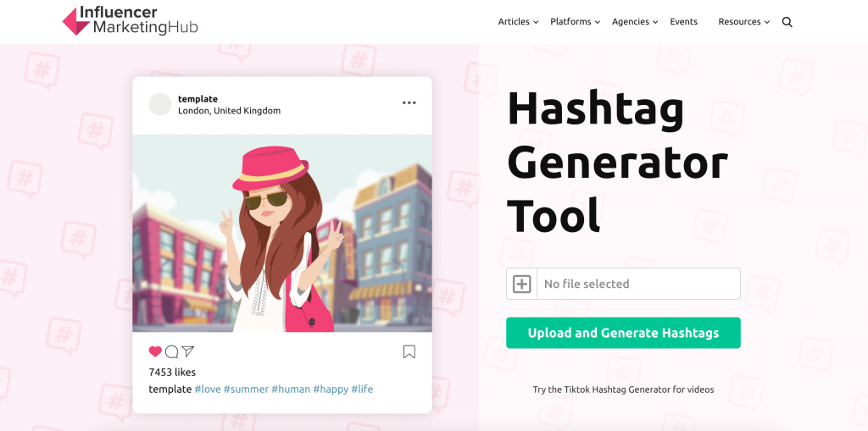Viewport: 868px width, 431px height.
Task: Click the #summer hashtag link
Action: 245,390
